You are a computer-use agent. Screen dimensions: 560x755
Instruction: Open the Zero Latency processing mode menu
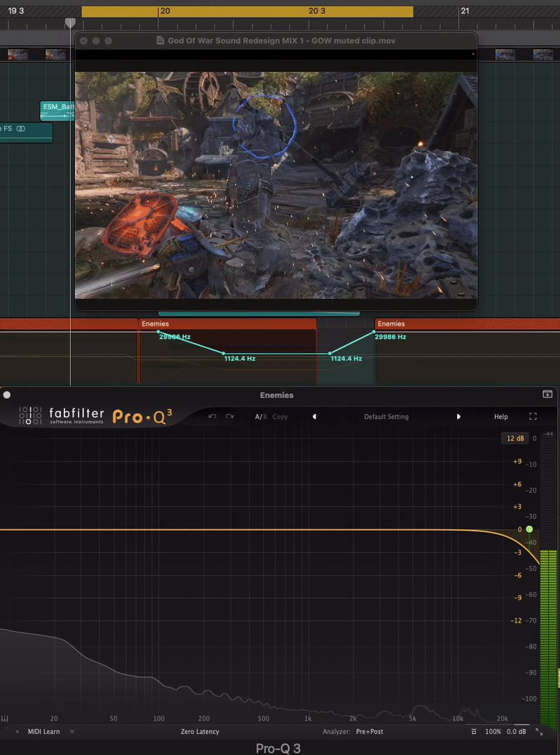[199, 732]
